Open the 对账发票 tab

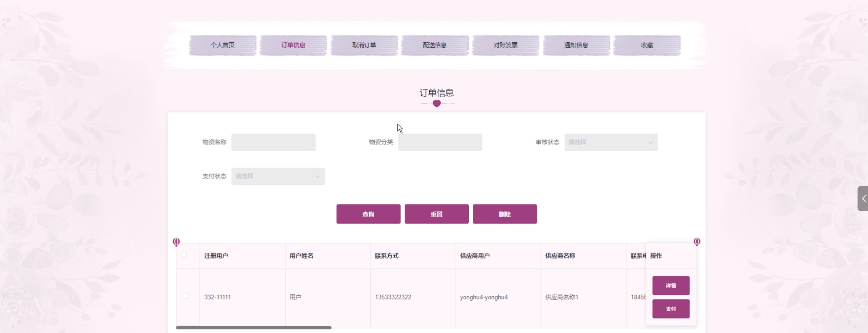pyautogui.click(x=506, y=45)
